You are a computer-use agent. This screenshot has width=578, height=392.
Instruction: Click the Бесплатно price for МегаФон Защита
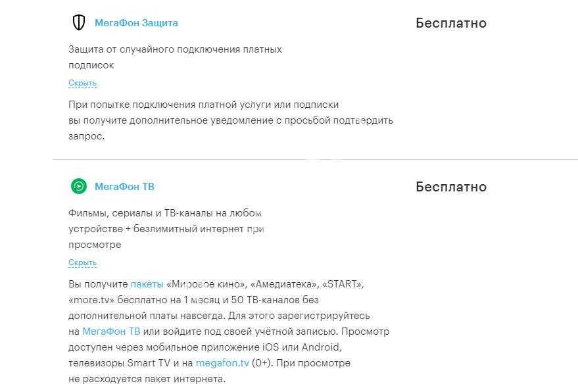(x=450, y=24)
